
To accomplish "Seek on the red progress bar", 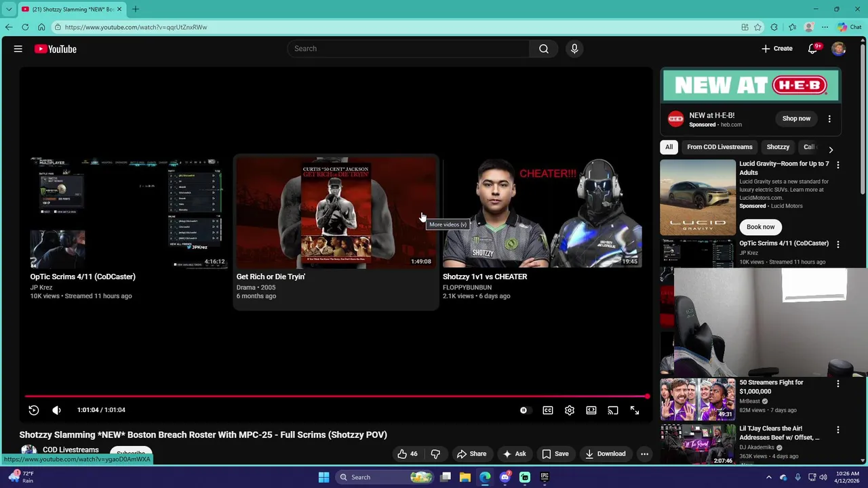I will [x=336, y=396].
